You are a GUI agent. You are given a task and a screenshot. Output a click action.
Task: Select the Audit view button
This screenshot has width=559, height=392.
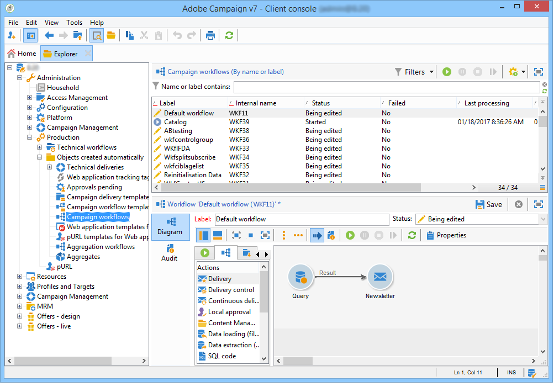pyautogui.click(x=170, y=253)
